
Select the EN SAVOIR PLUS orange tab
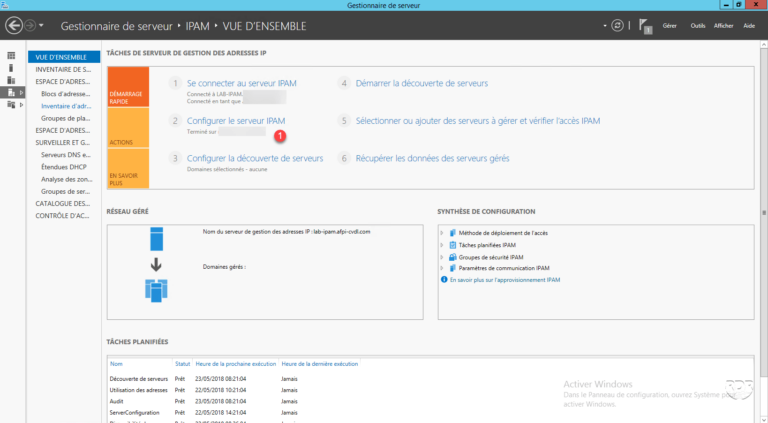click(127, 176)
